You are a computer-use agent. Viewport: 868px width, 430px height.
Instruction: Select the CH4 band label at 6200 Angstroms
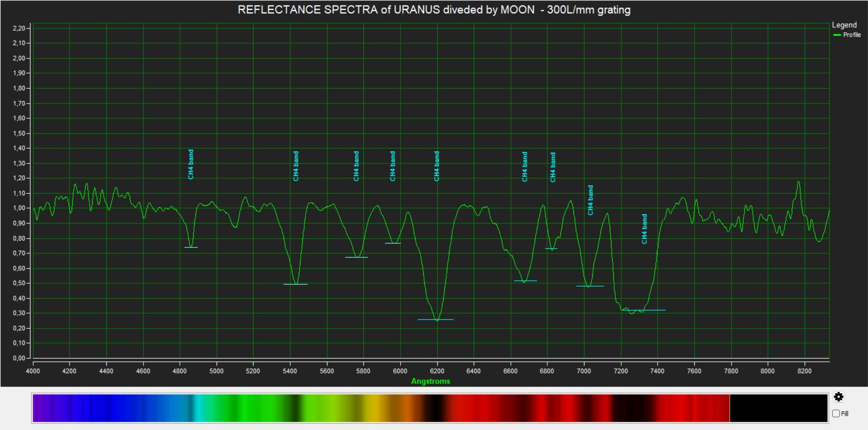tap(437, 166)
